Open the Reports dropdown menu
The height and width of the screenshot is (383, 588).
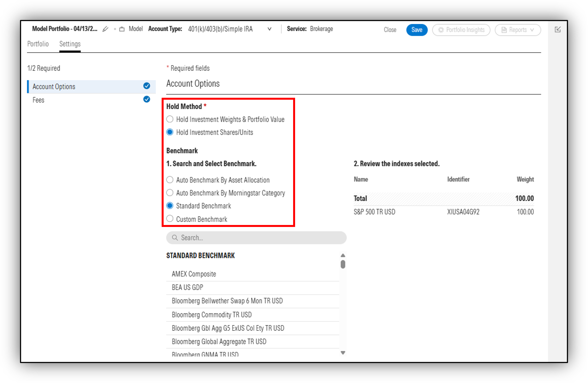point(518,30)
